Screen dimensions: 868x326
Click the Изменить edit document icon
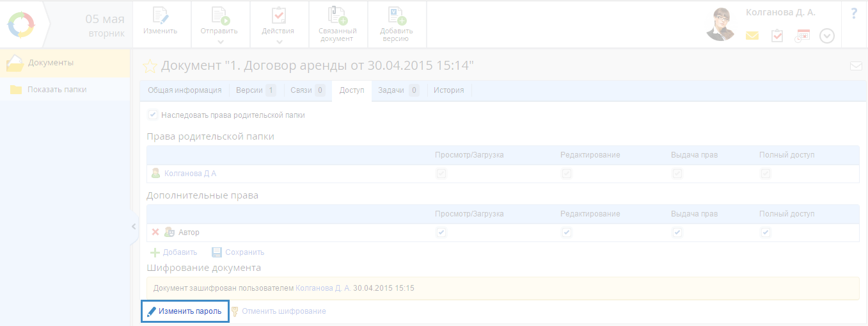[160, 16]
